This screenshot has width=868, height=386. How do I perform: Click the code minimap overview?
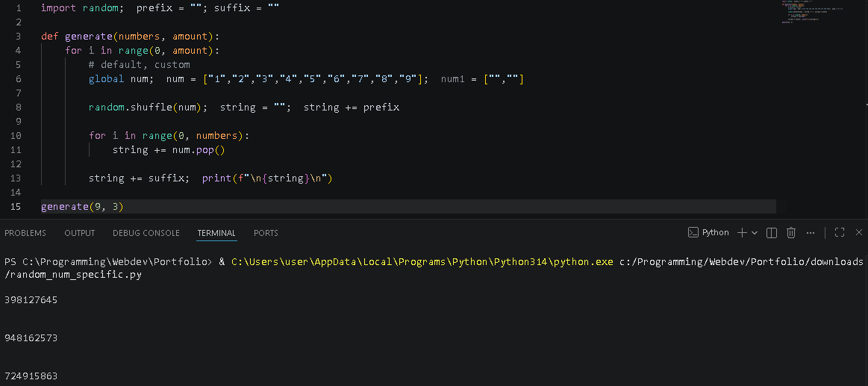[813, 12]
